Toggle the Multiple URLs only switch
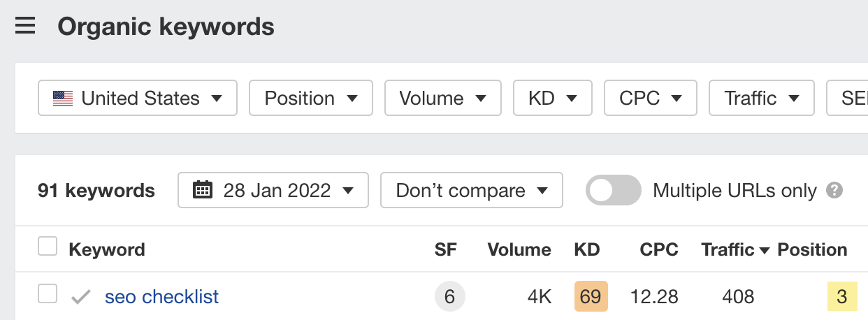The height and width of the screenshot is (320, 868). click(x=613, y=191)
